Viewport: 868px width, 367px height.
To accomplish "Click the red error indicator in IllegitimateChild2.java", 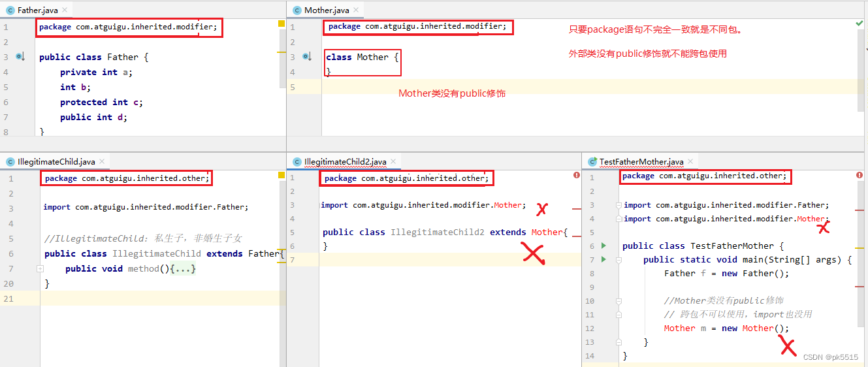I will click(577, 175).
